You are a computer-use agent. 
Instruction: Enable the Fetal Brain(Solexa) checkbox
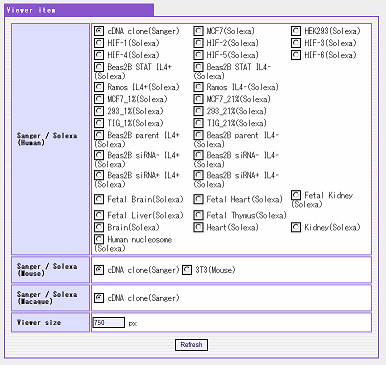[x=99, y=199]
